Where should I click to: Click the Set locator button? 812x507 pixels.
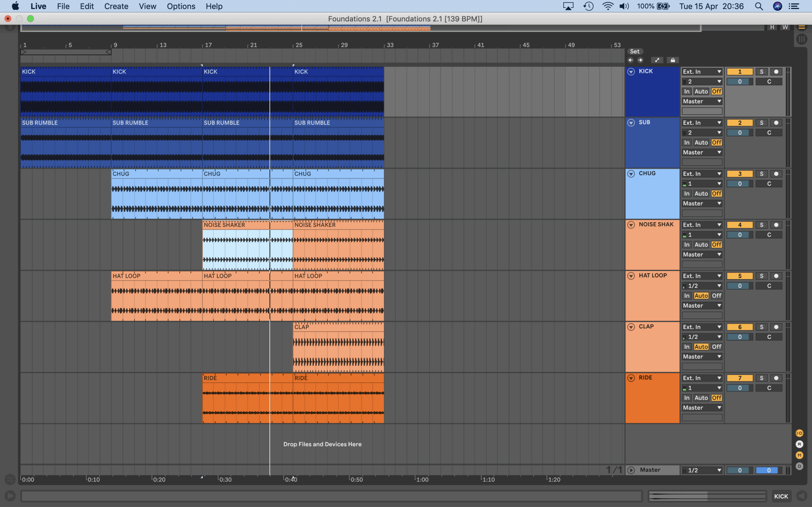pyautogui.click(x=634, y=51)
